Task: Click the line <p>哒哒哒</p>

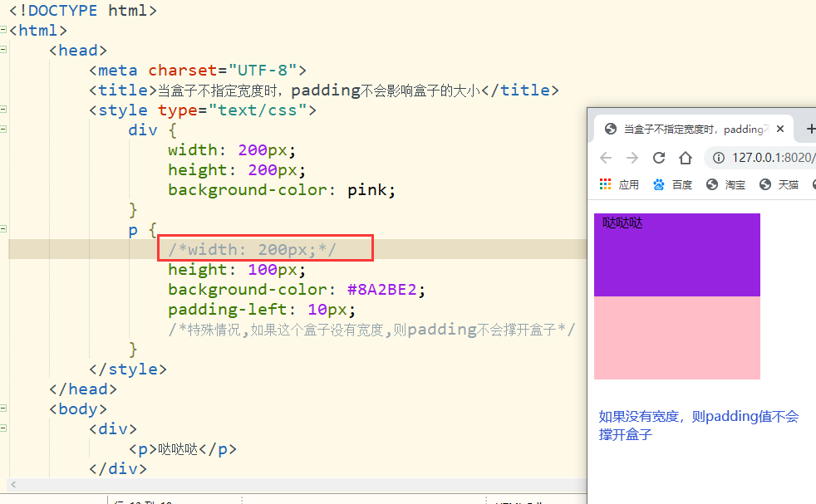Action: click(182, 449)
